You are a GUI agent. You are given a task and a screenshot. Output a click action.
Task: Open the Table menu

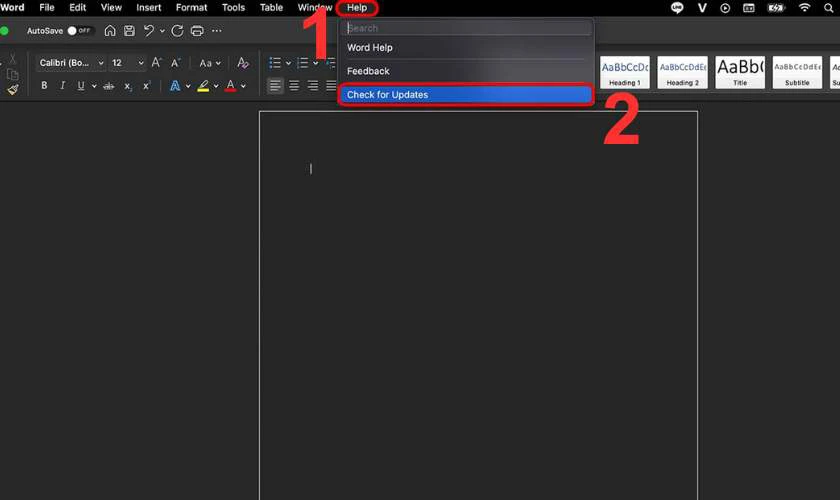(271, 8)
